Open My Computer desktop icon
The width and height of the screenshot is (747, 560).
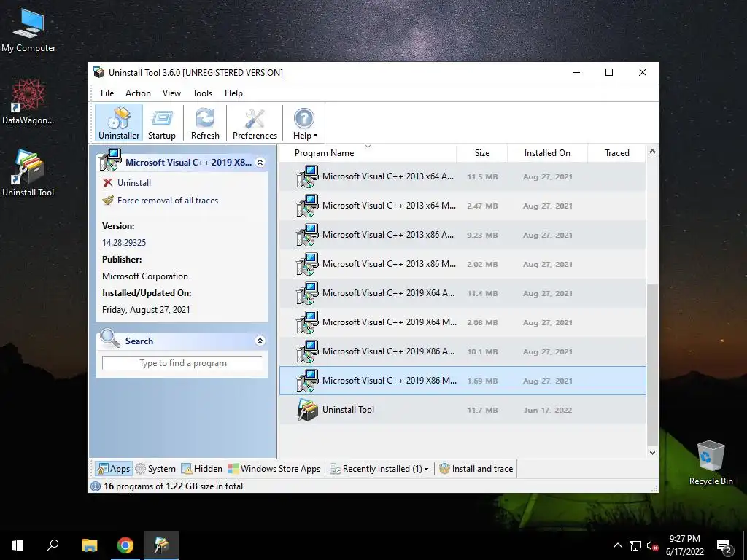[x=28, y=29]
